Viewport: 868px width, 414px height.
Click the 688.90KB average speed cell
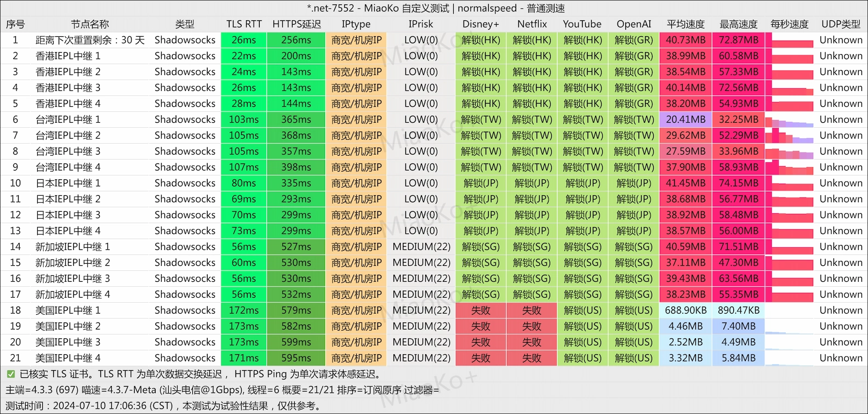click(x=686, y=310)
